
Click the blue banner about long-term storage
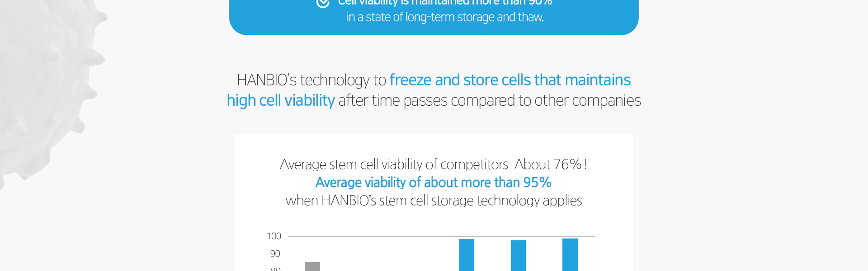tap(434, 17)
